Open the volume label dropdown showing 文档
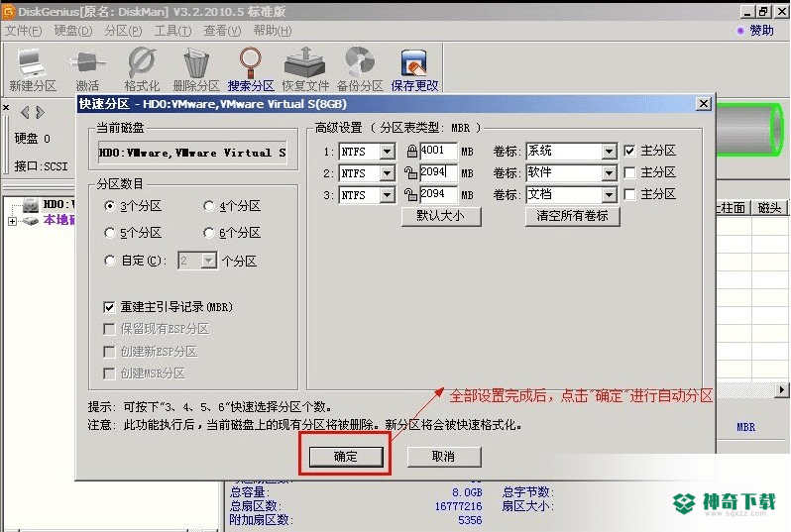The height and width of the screenshot is (532, 791). pyautogui.click(x=609, y=194)
